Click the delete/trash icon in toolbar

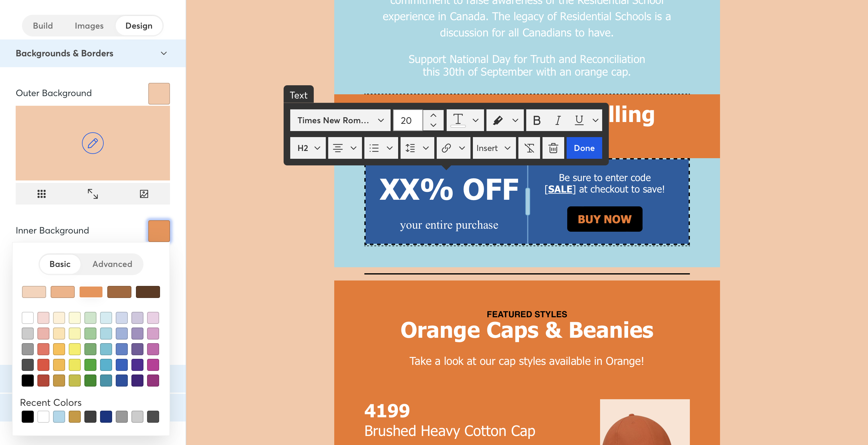pyautogui.click(x=553, y=148)
